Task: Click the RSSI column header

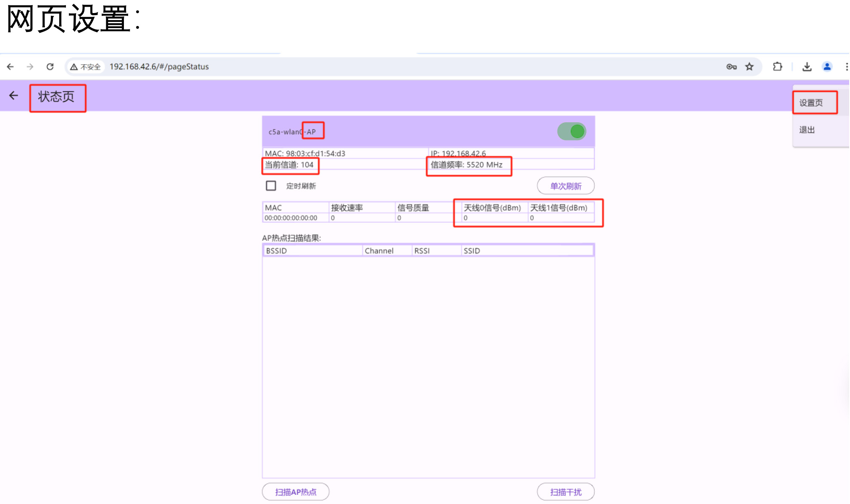Action: 422,251
